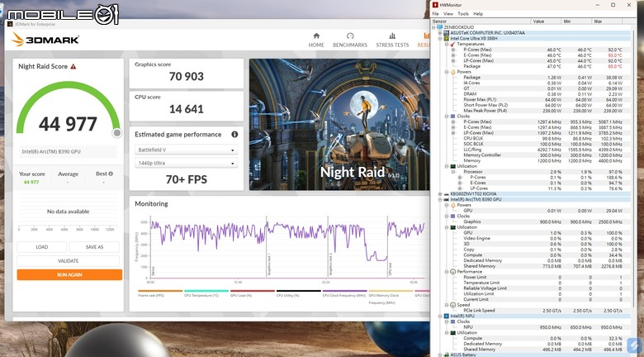
Task: Click the CPU Utilization chip icon
Action: tap(453, 166)
